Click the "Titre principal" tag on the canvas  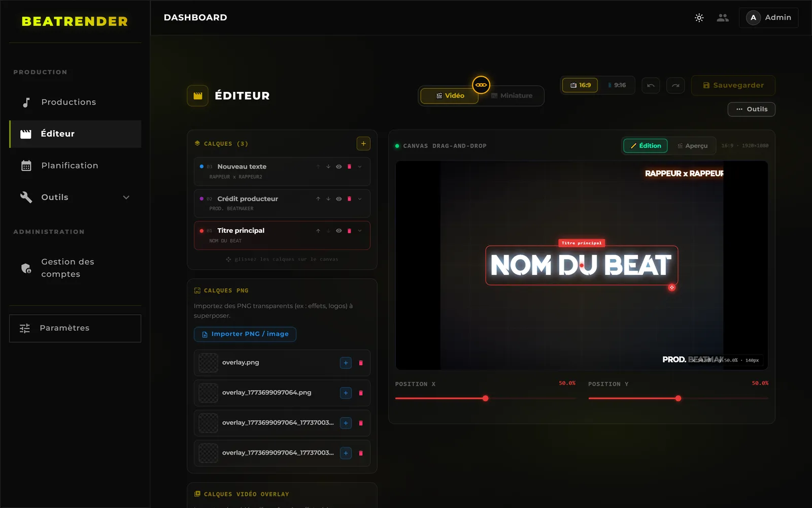tap(582, 243)
